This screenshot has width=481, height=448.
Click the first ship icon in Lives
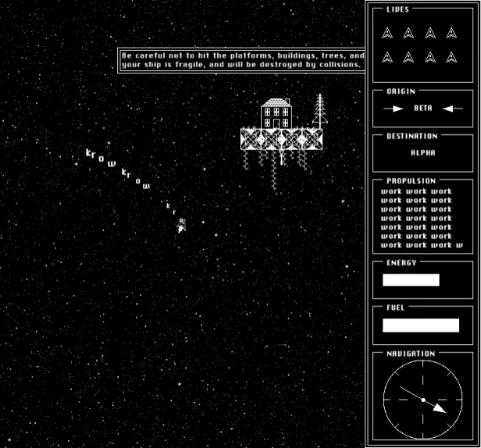pyautogui.click(x=387, y=33)
